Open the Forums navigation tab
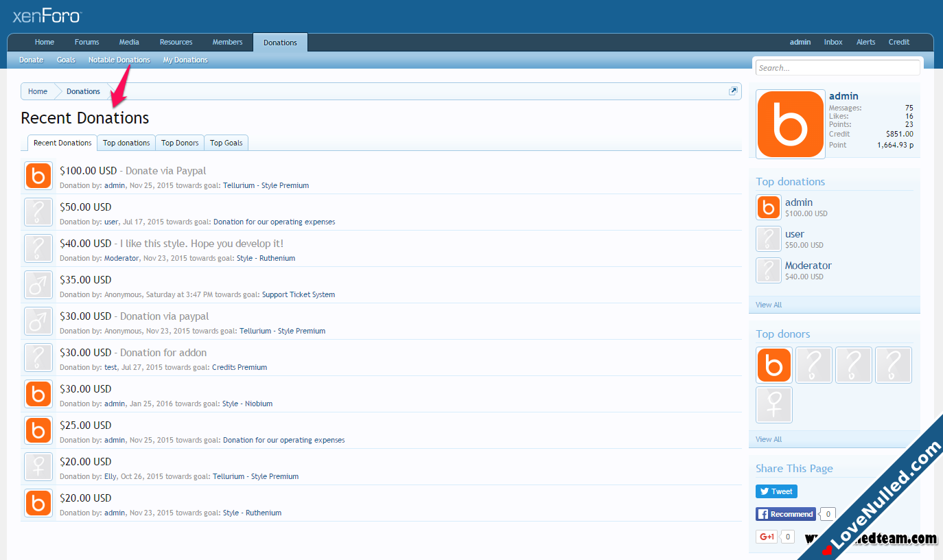The image size is (943, 560). 87,42
